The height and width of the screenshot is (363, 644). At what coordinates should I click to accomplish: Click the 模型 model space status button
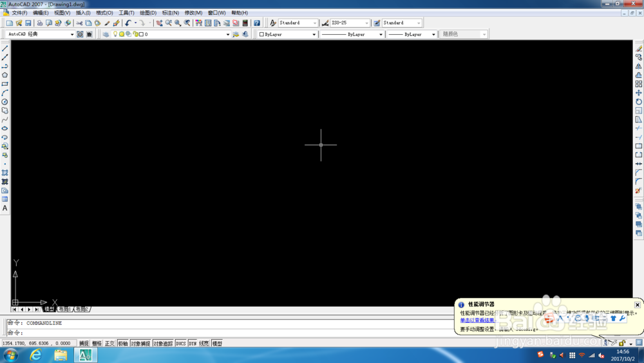coord(217,343)
